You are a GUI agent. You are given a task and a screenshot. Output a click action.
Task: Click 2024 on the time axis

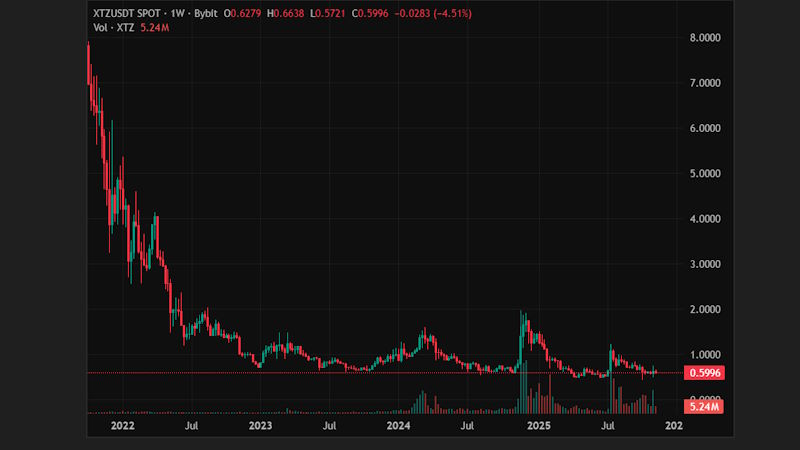(399, 426)
